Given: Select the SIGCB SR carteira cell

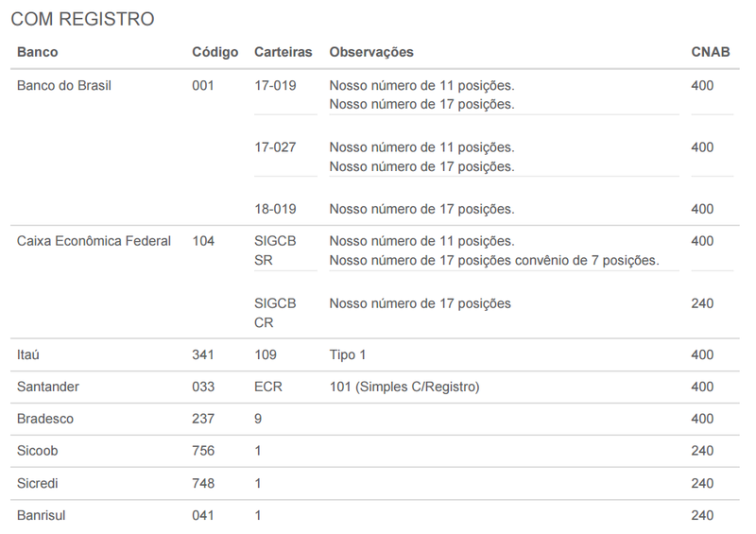Looking at the screenshot, I should click(275, 250).
